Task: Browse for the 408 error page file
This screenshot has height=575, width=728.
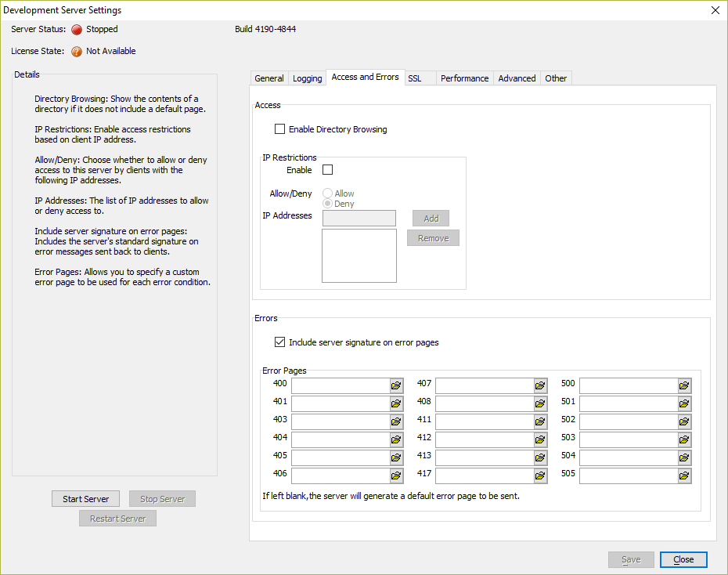Action: tap(540, 403)
